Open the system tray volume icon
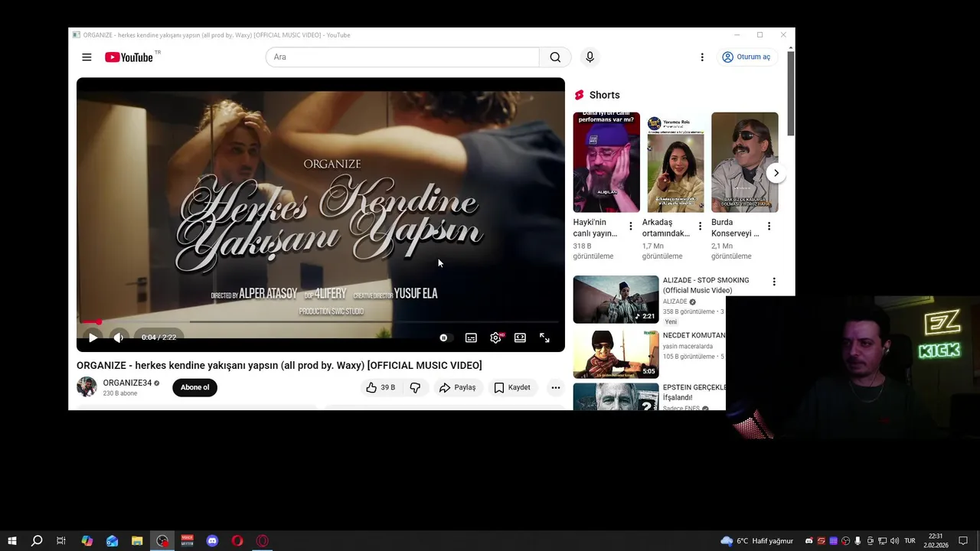This screenshot has width=980, height=551. (x=894, y=541)
